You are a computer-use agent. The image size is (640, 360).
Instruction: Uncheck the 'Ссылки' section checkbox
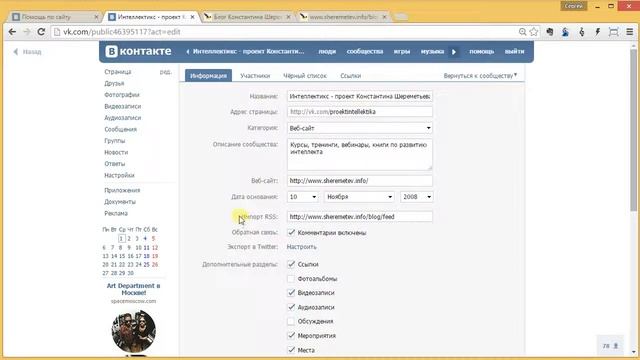291,264
